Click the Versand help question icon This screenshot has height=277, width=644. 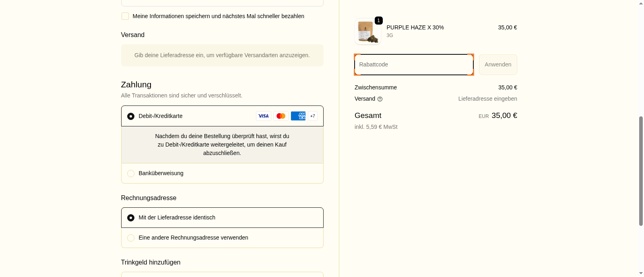(380, 99)
